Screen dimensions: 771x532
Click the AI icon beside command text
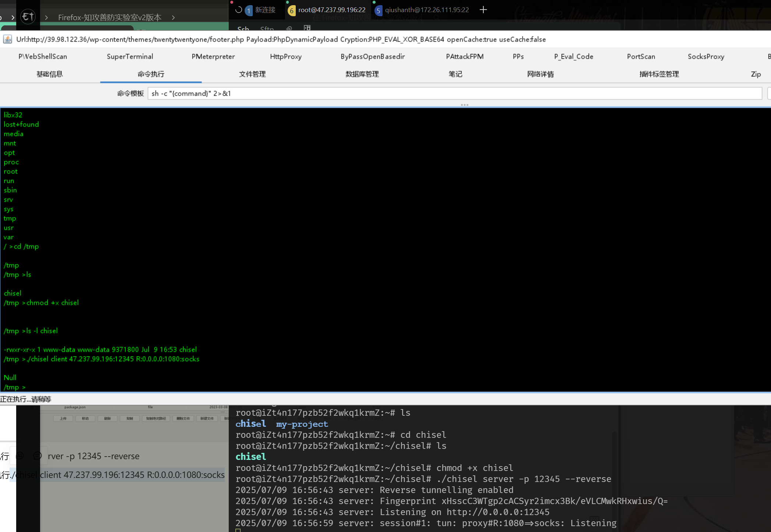(20, 456)
